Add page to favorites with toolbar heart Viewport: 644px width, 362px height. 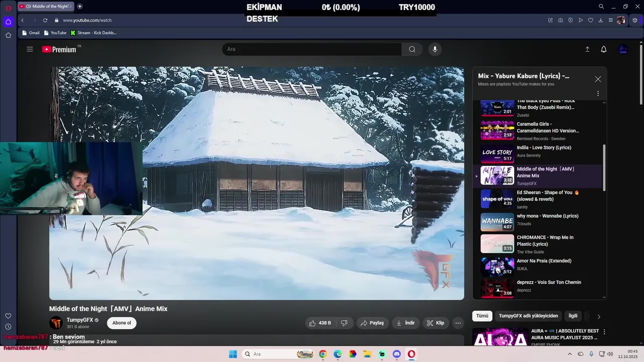coord(591,20)
